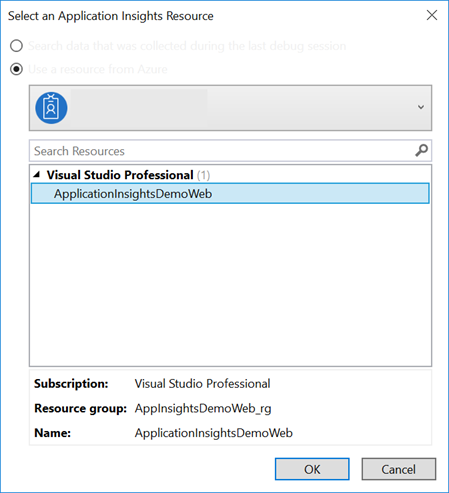Select 'Search data collected during last debug session' radio
Screen dimensions: 449x493
point(16,46)
